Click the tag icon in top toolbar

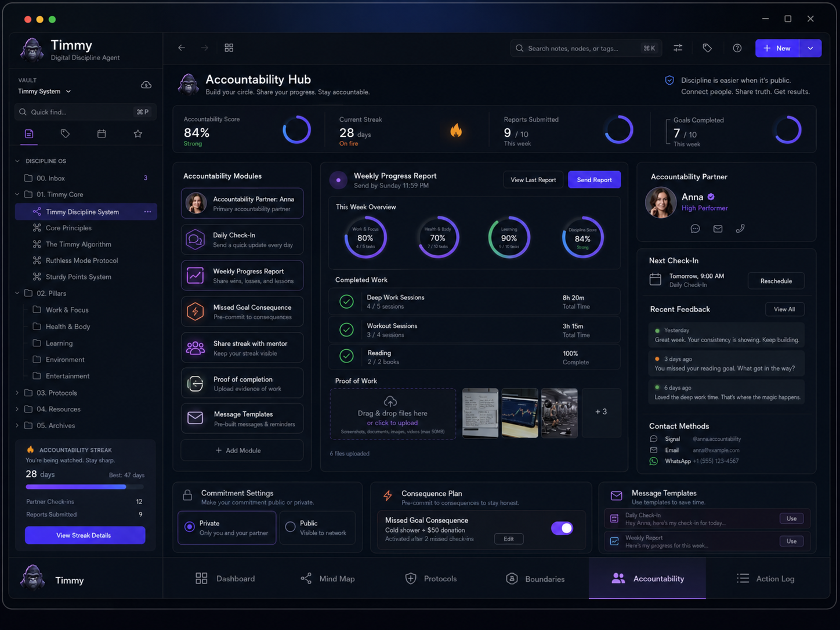click(x=707, y=48)
